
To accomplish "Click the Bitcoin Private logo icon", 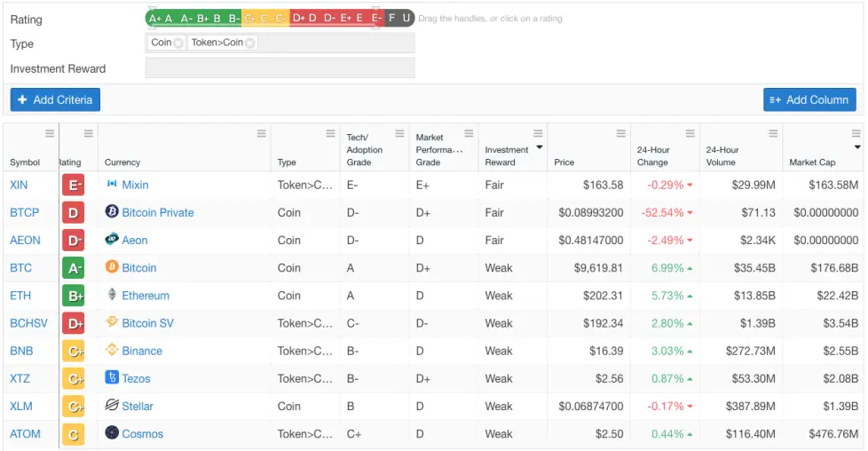I will pos(112,211).
